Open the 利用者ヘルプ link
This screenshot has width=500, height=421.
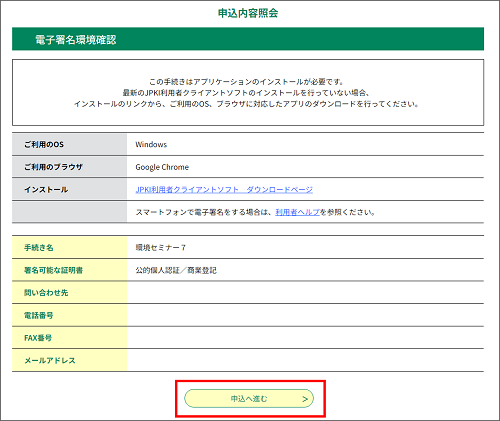(x=297, y=212)
